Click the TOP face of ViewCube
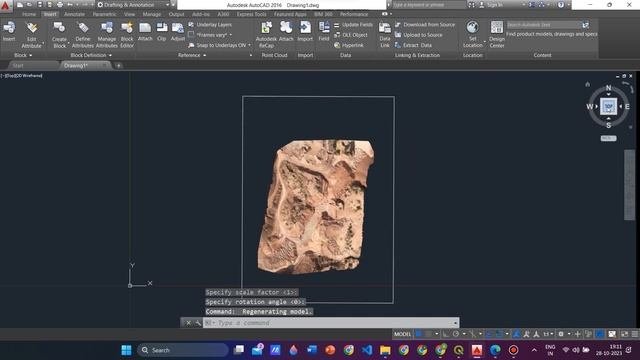The height and width of the screenshot is (360, 640). [608, 107]
